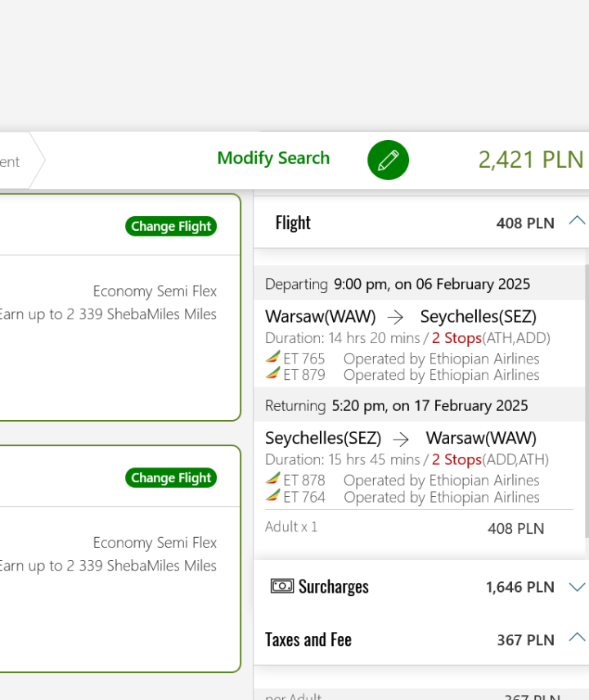Open the Modify Search link
This screenshot has width=589, height=700.
point(273,158)
